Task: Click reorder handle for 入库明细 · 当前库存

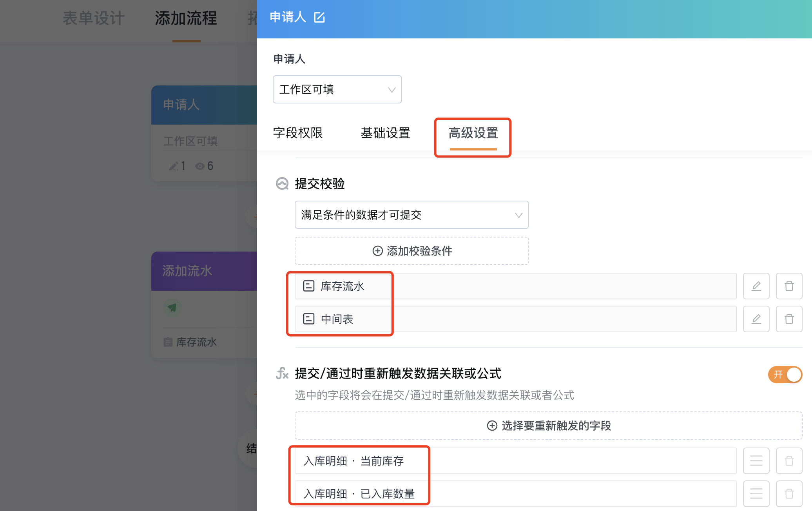Action: (x=756, y=461)
